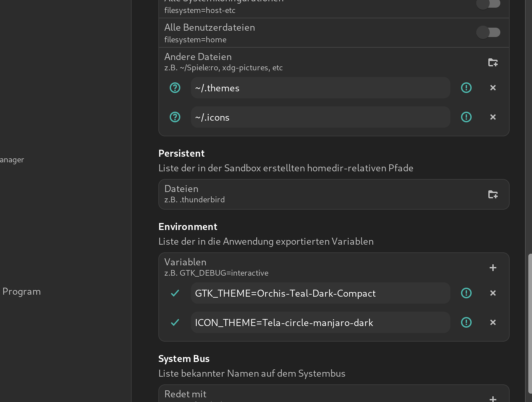Toggle the Alle Benutzerdateien filesystem=home switch
532x402 pixels.
click(488, 32)
